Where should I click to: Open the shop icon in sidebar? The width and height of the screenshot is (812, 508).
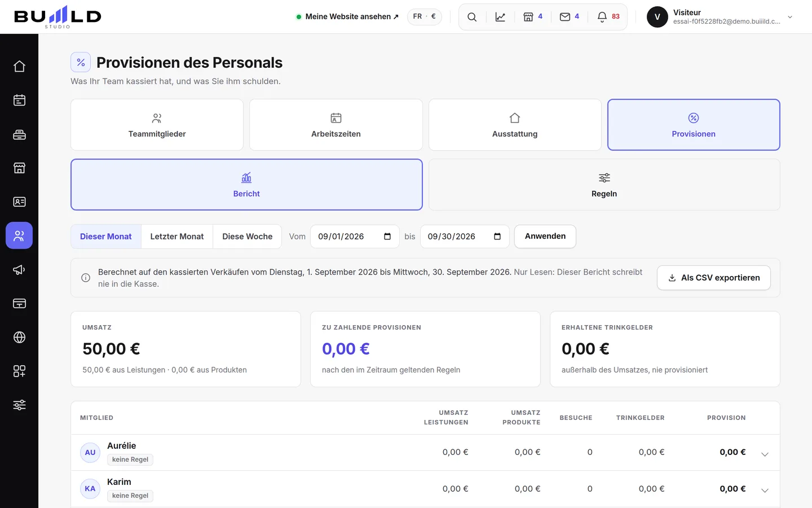pos(19,168)
